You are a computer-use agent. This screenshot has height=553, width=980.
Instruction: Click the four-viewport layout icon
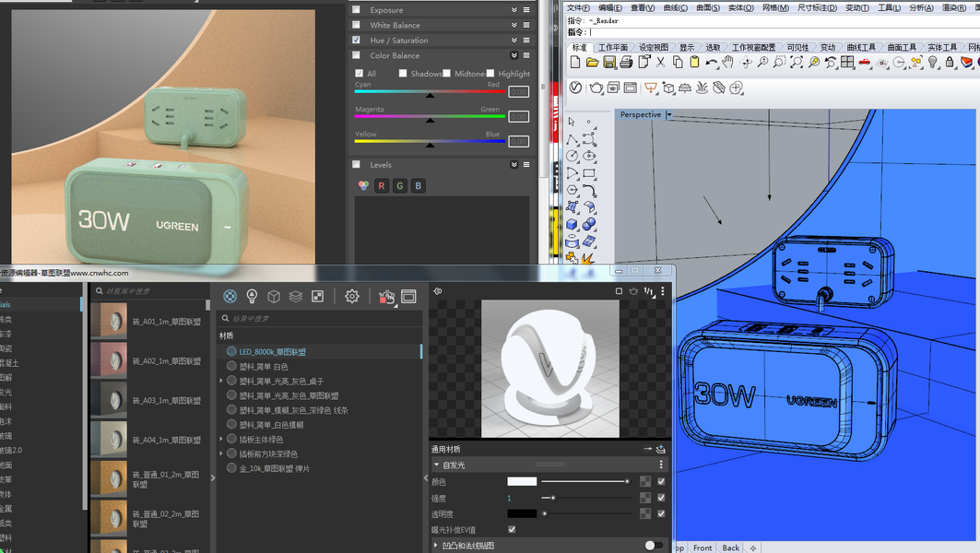tap(847, 62)
